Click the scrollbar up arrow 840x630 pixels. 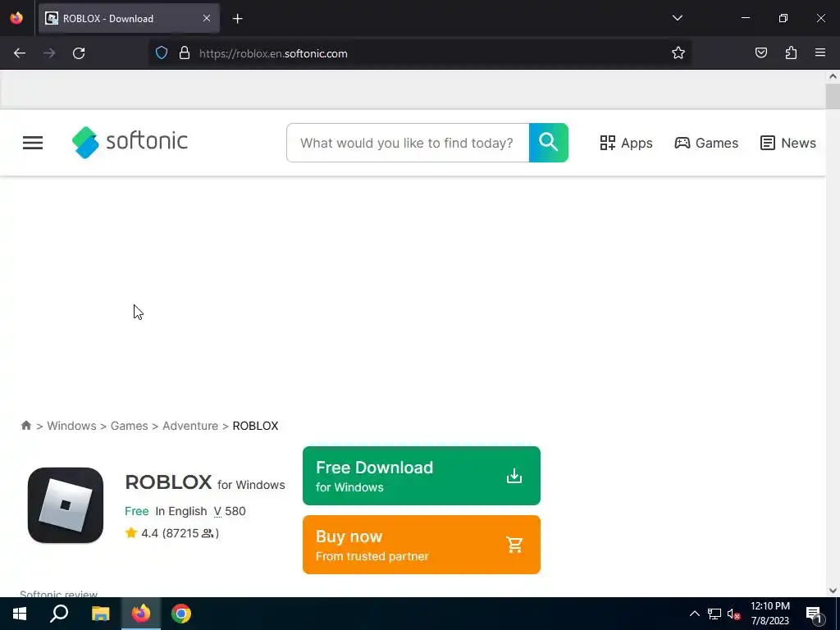click(833, 76)
